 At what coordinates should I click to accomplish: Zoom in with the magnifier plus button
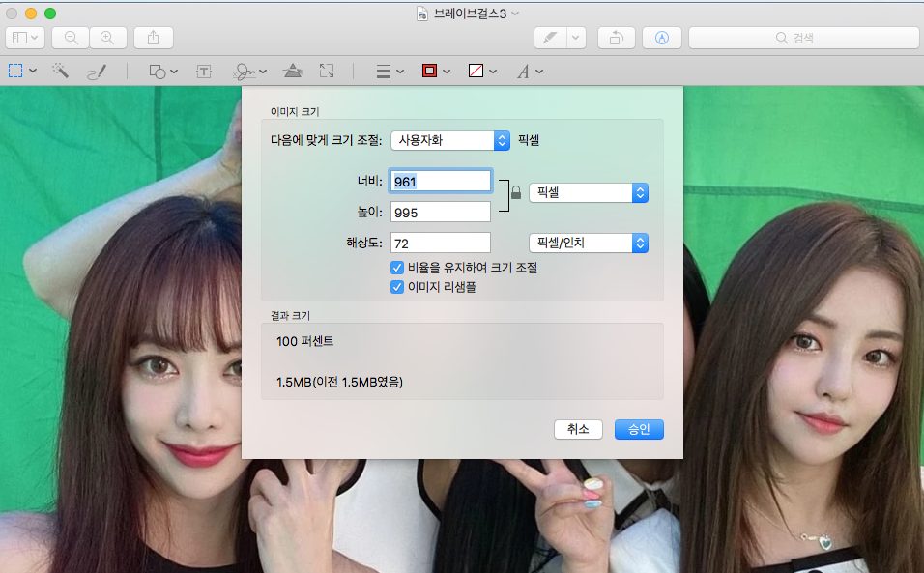pyautogui.click(x=107, y=38)
